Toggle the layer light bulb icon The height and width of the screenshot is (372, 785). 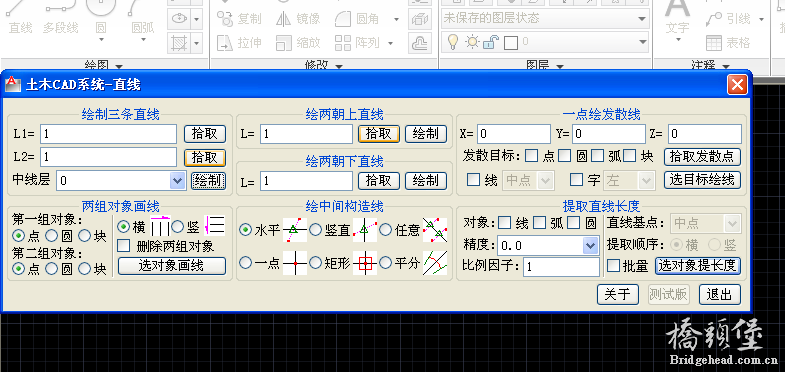tap(453, 42)
